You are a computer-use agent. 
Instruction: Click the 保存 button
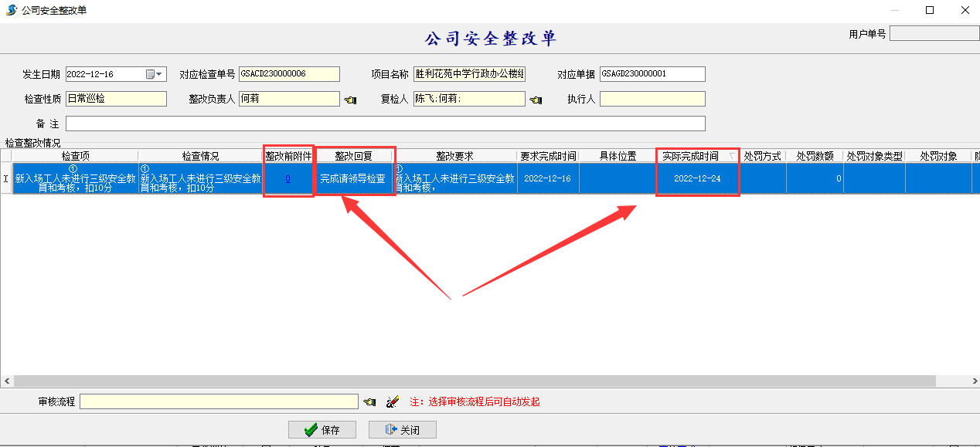322,430
